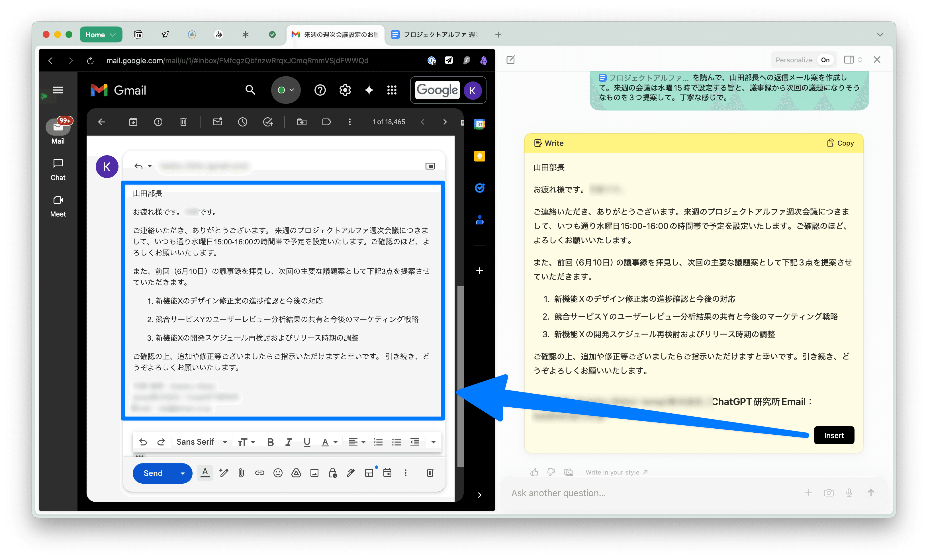Click the attach files paperclip icon
The image size is (928, 560).
(x=241, y=473)
